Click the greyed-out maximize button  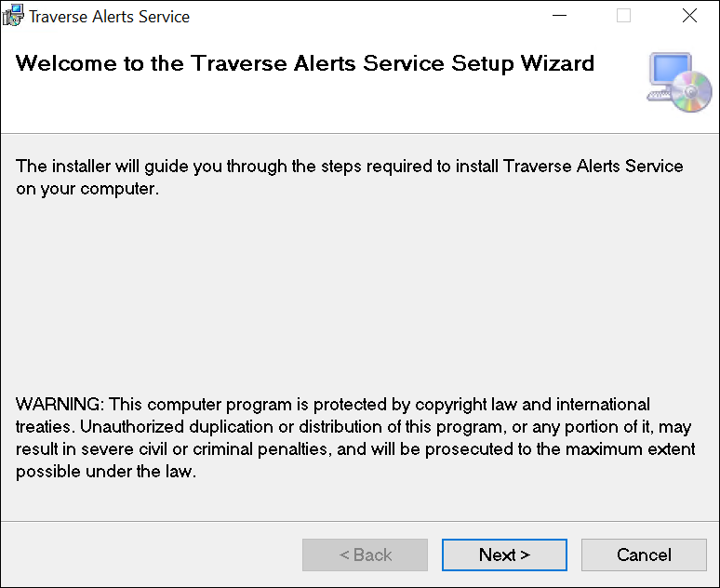point(623,16)
